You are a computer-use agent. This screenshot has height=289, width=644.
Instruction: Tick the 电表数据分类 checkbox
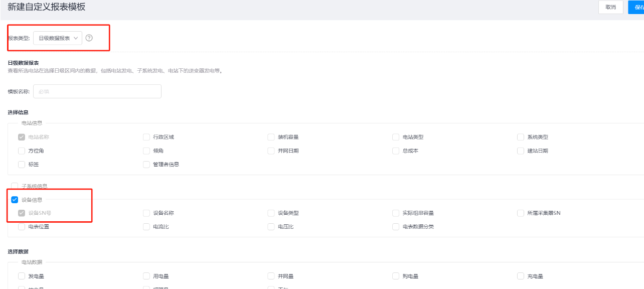[x=396, y=226]
